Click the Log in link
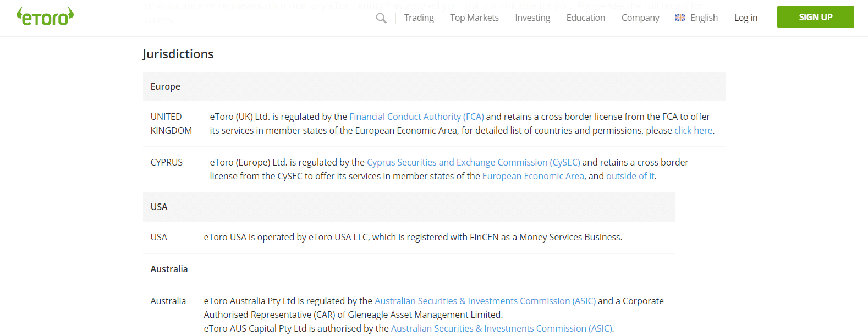 (745, 18)
